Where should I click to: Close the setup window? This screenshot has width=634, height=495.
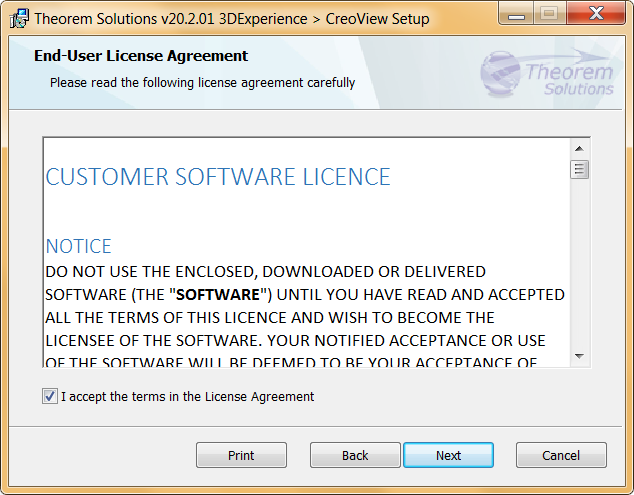[x=596, y=14]
